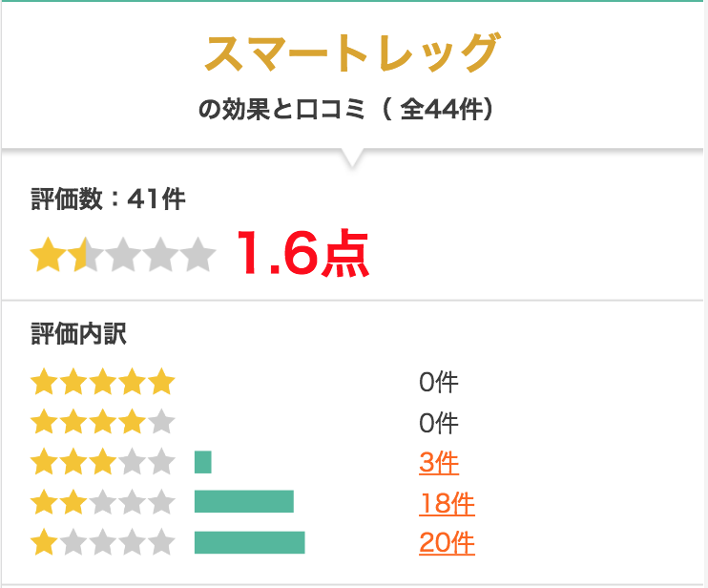Viewport: 708px width, 588px height.
Task: Click the green bar for two-star reviews
Action: coord(244,501)
